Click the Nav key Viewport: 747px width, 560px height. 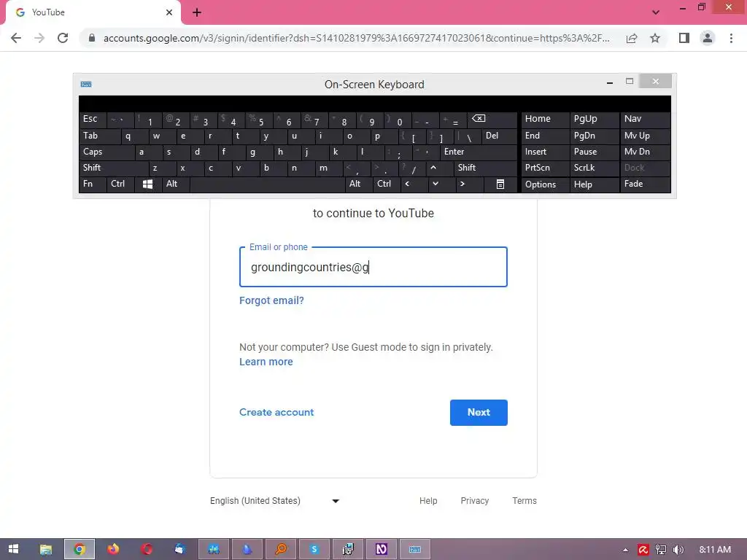645,120
